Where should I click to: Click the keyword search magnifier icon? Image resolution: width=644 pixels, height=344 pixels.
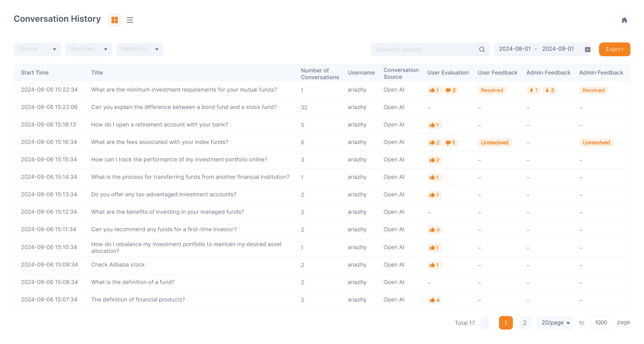[x=482, y=50]
